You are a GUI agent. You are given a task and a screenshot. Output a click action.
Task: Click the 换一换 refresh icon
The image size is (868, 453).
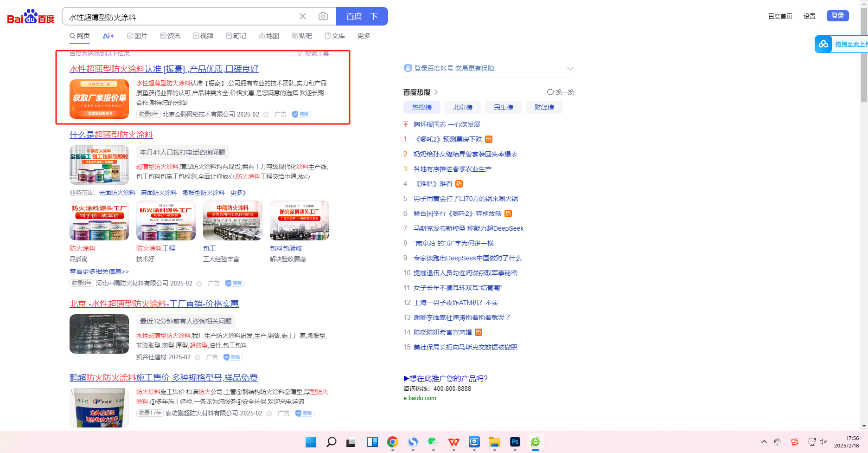550,92
